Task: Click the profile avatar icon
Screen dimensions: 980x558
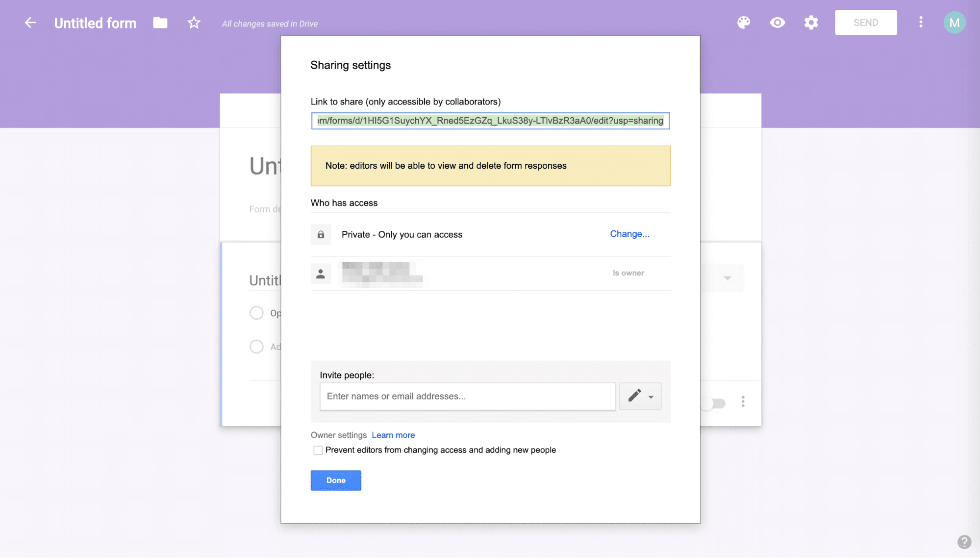Action: tap(955, 22)
